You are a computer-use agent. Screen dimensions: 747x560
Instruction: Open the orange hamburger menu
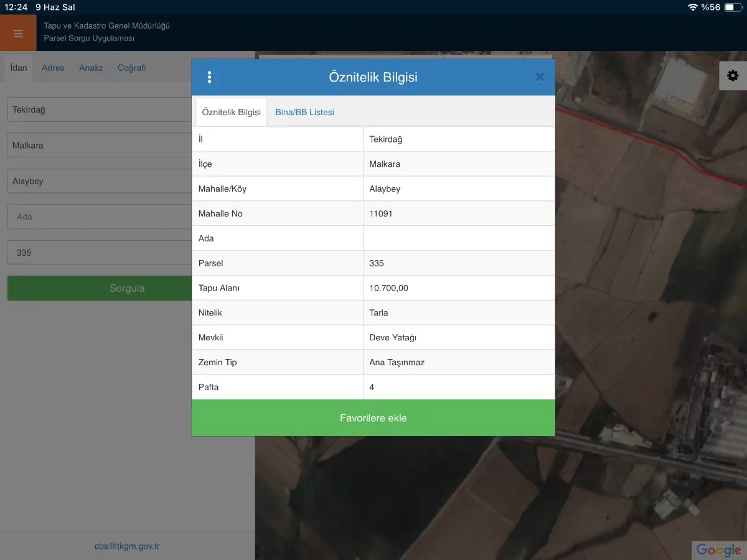(18, 33)
